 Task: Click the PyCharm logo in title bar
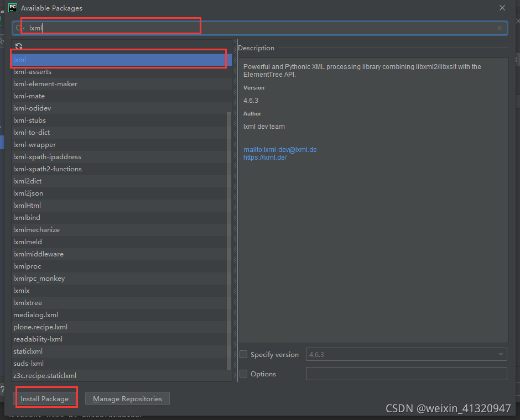12,8
